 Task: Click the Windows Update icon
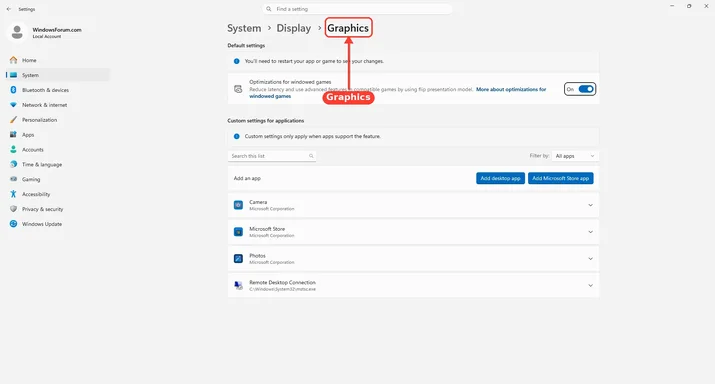(13, 224)
